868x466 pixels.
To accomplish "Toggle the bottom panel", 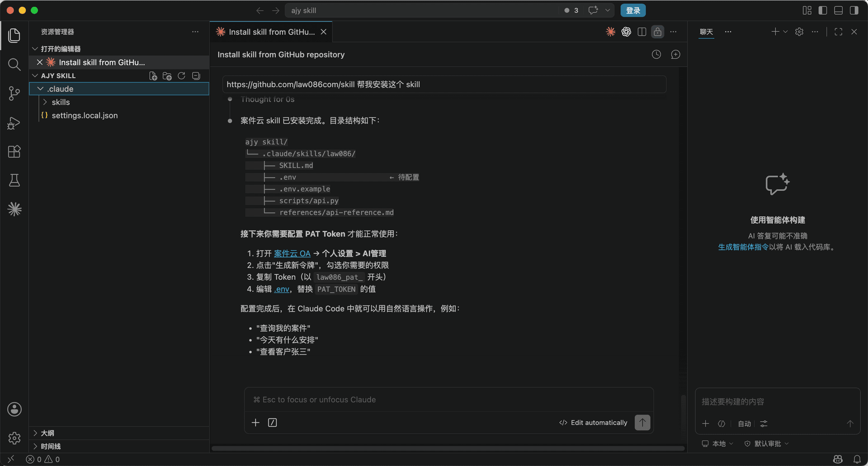I will coord(839,10).
